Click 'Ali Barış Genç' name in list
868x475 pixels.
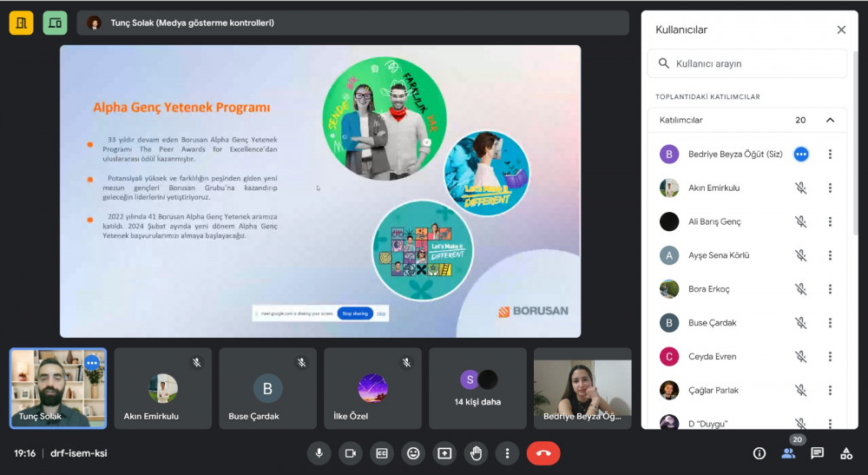[x=714, y=222]
